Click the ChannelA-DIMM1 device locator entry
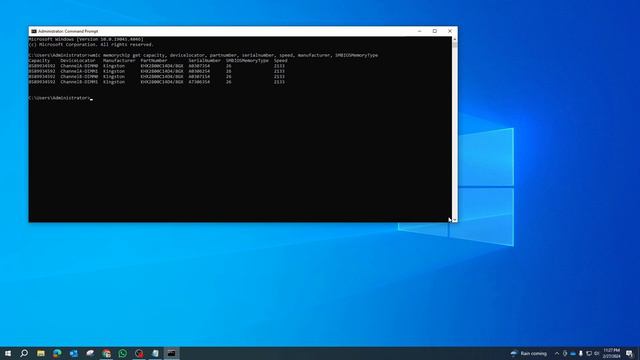Screen dimensions: 640x360 79,71
